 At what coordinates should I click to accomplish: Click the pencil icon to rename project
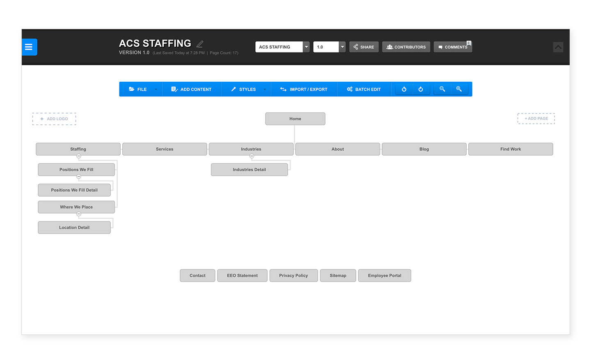(200, 43)
